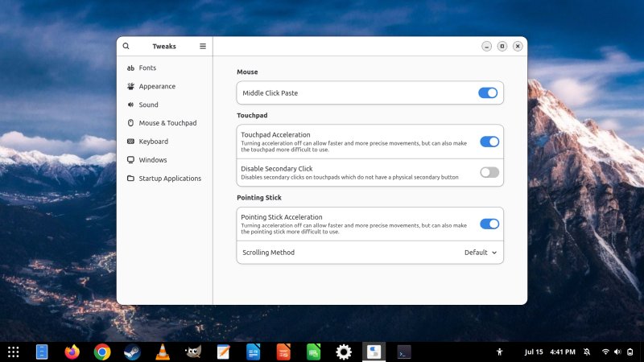644x362 pixels.
Task: Open VLC media player
Action: pyautogui.click(x=163, y=352)
